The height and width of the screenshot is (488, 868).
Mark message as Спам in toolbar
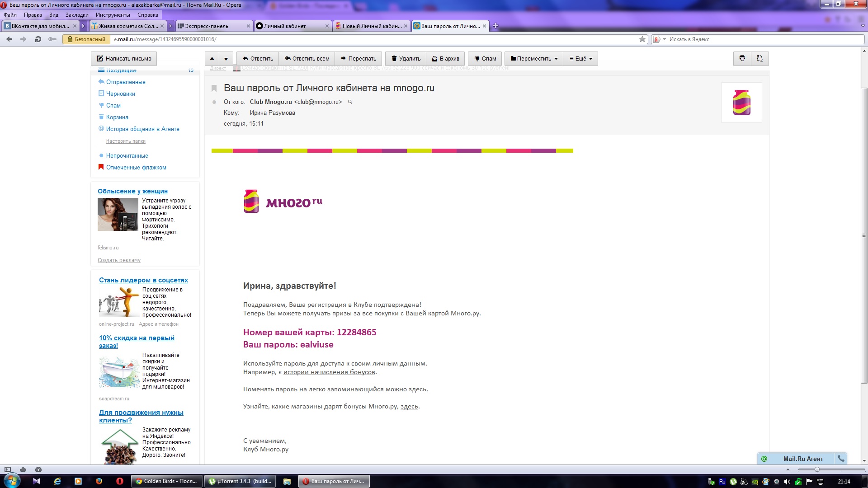coord(485,59)
